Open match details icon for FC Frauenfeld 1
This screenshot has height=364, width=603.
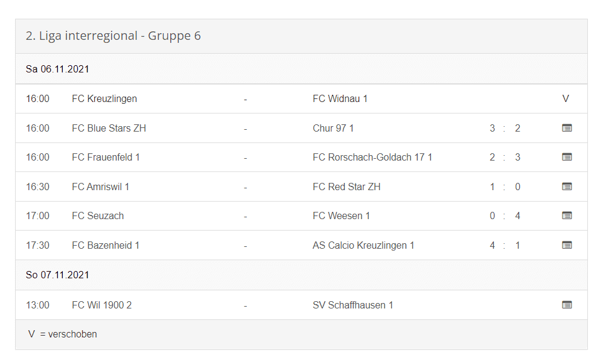click(566, 157)
